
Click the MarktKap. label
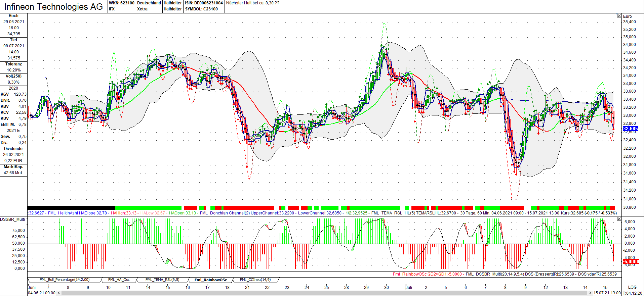[13, 167]
